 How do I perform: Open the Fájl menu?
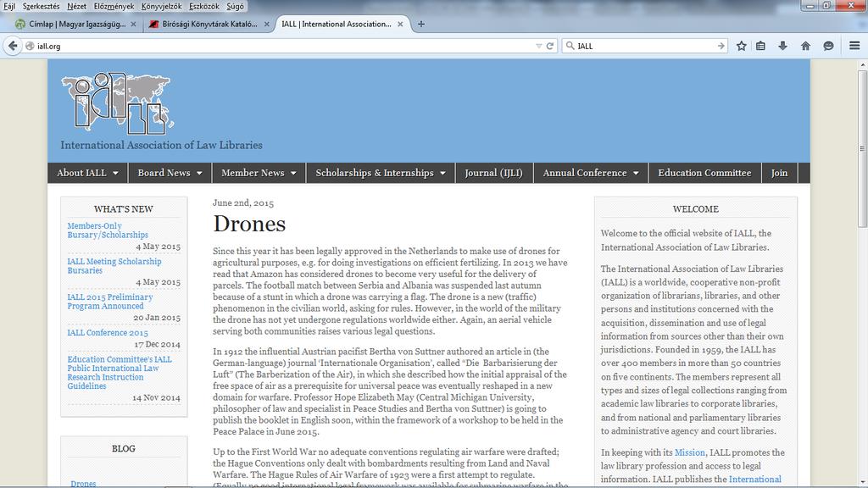9,6
